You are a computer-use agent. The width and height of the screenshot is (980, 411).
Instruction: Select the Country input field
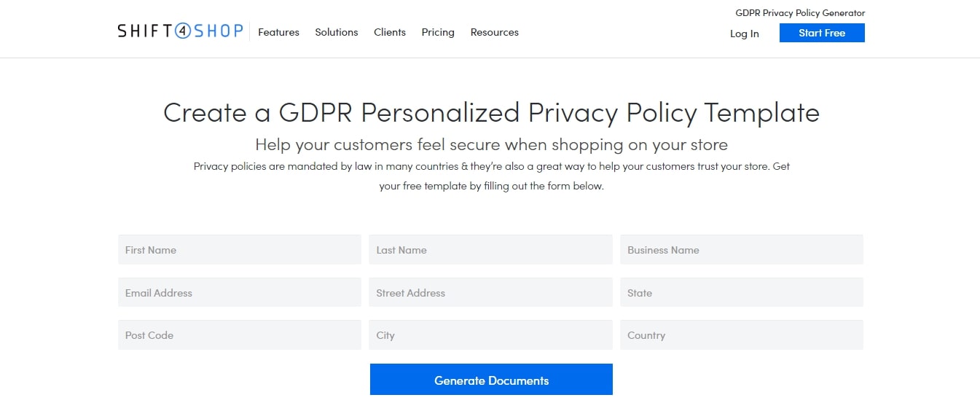point(741,335)
